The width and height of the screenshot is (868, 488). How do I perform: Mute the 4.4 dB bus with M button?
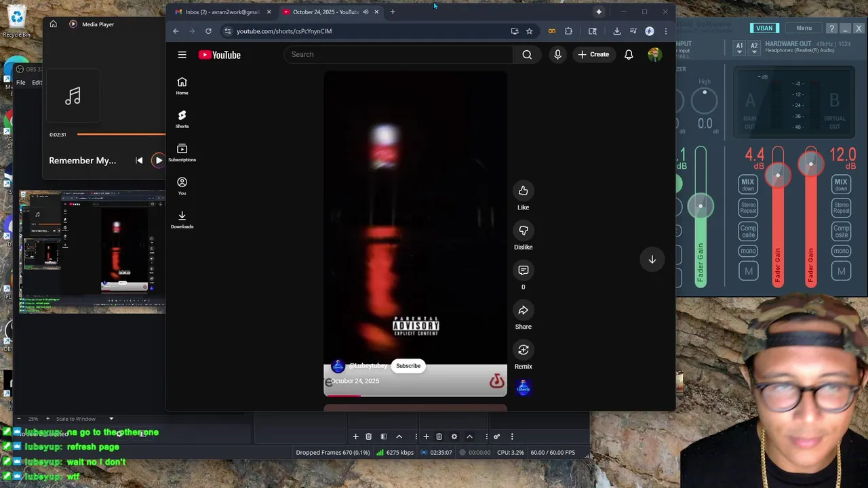pyautogui.click(x=748, y=271)
